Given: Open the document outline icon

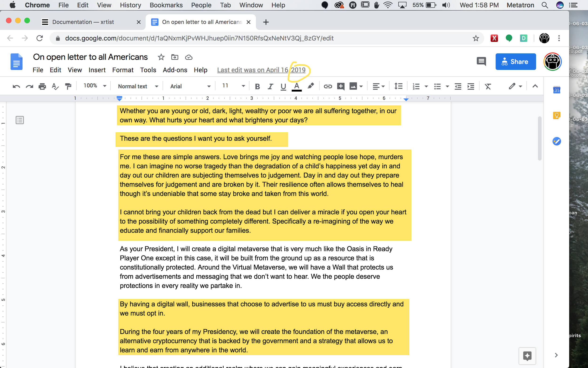Looking at the screenshot, I should click(x=20, y=120).
